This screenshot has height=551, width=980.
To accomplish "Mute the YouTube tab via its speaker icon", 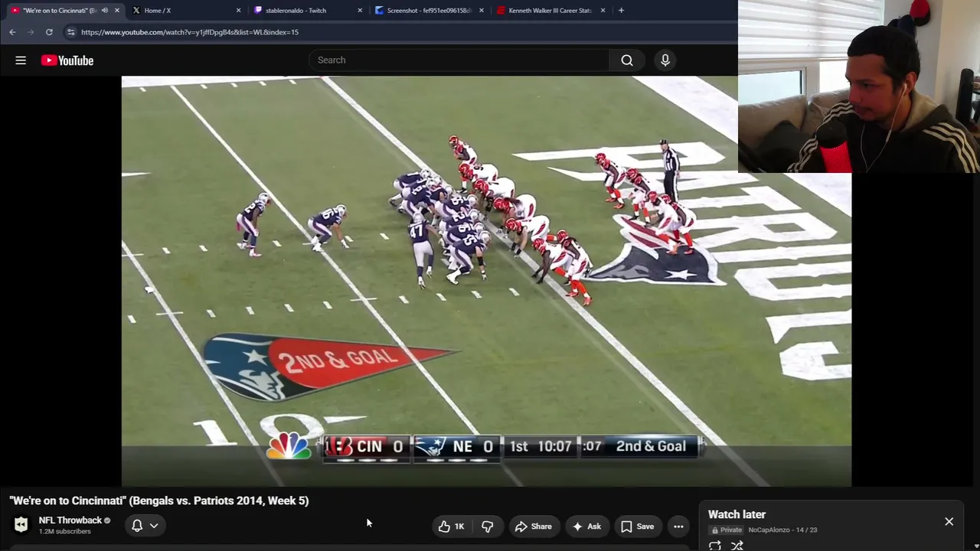I will (x=104, y=11).
